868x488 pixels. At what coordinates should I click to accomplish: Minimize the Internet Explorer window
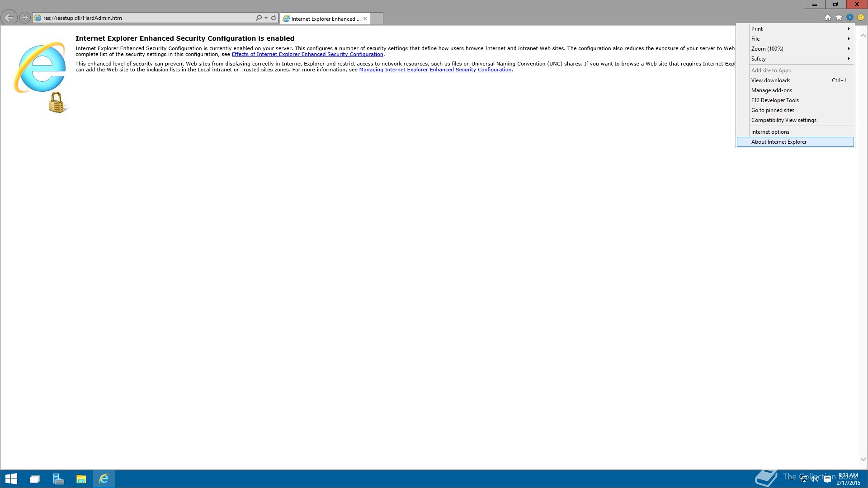(x=815, y=5)
